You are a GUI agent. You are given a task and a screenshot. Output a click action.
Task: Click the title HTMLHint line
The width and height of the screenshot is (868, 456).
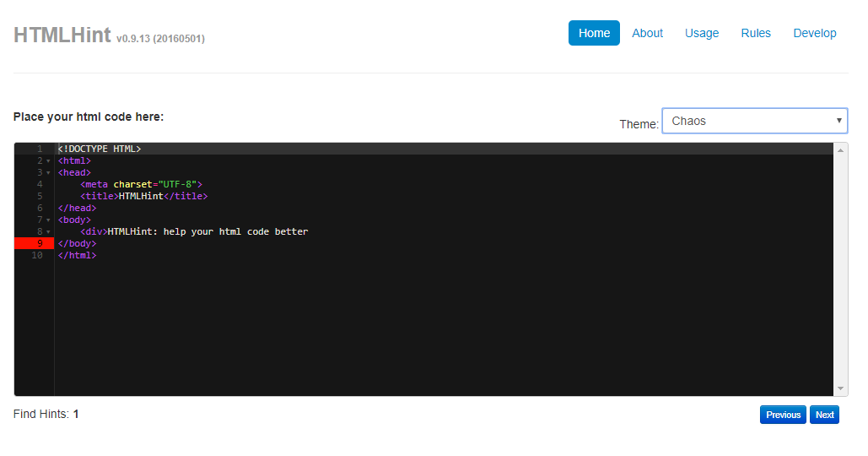coord(144,196)
